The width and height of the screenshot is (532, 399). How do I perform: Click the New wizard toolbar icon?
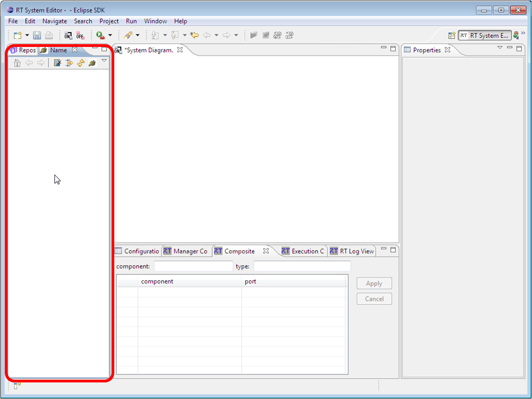point(18,35)
